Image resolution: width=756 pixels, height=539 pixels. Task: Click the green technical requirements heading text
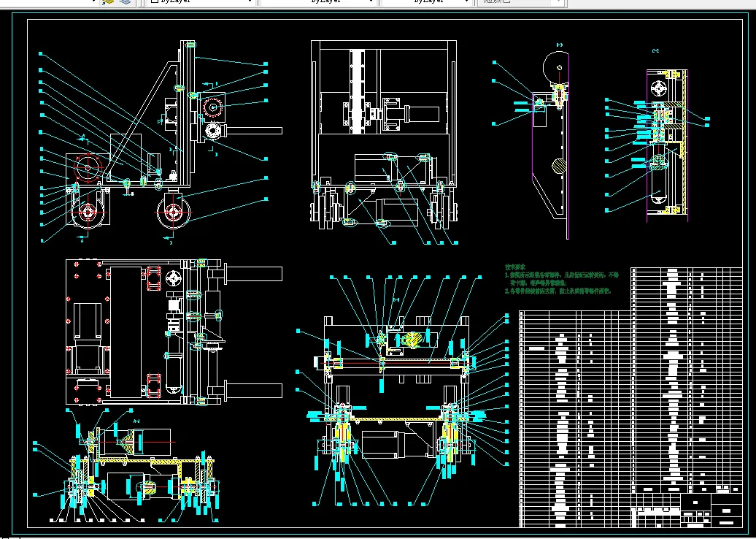(x=515, y=267)
